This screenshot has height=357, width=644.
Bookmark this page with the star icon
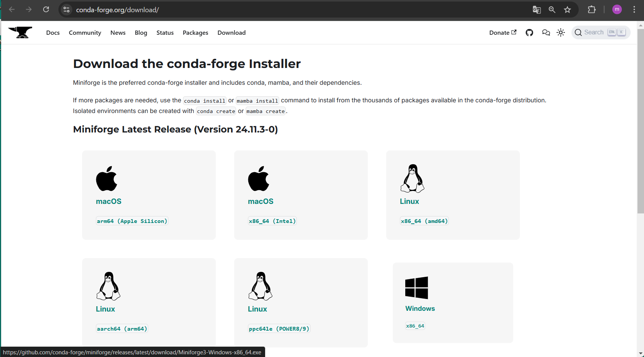click(568, 10)
